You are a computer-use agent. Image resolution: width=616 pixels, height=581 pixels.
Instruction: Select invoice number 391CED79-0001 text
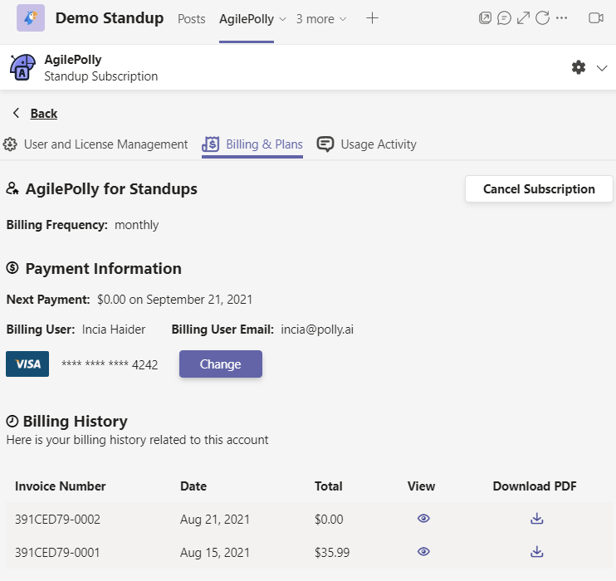tap(57, 553)
